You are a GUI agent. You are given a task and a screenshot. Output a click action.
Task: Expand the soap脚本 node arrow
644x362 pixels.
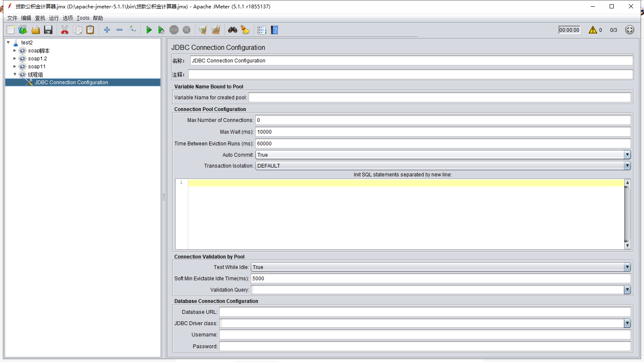15,50
